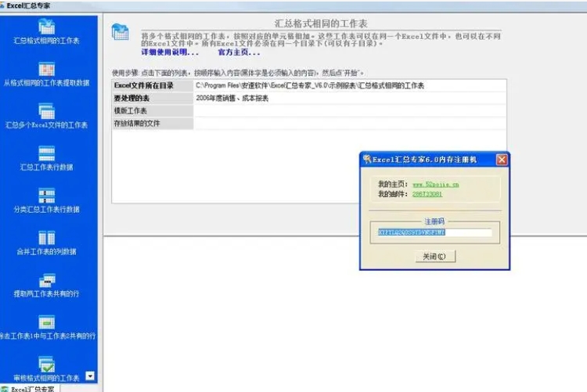Screen dimensions: 587x392
Task: Click the Excel汇总专家 window title
Action: pos(28,5)
